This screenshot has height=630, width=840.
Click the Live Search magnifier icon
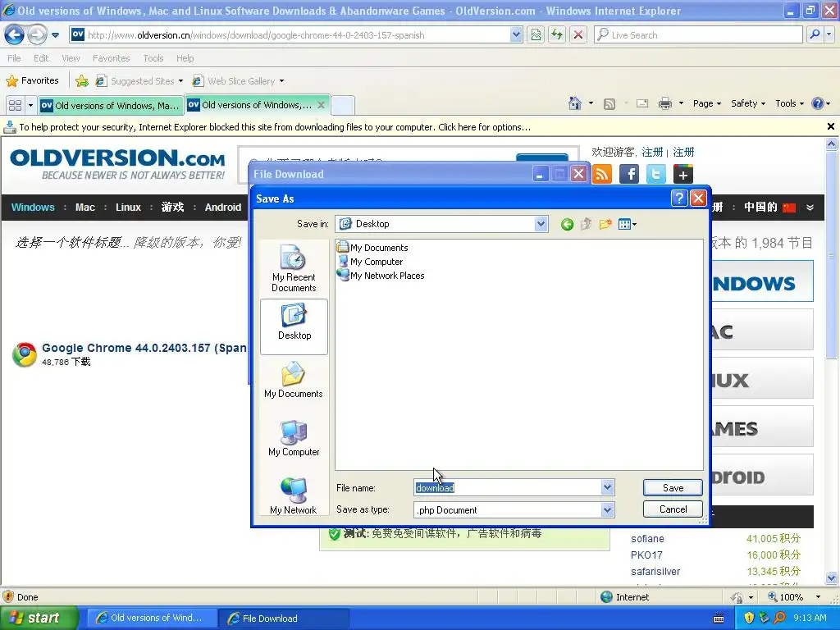(815, 34)
